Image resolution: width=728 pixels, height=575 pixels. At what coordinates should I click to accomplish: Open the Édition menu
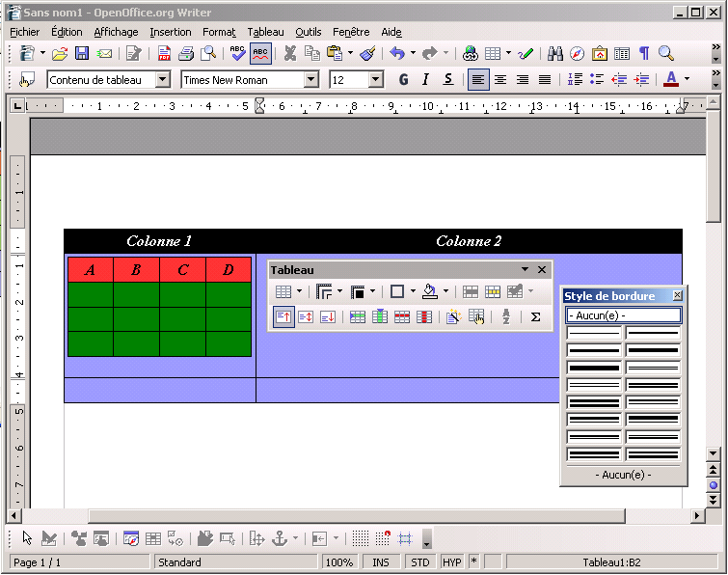[x=67, y=32]
